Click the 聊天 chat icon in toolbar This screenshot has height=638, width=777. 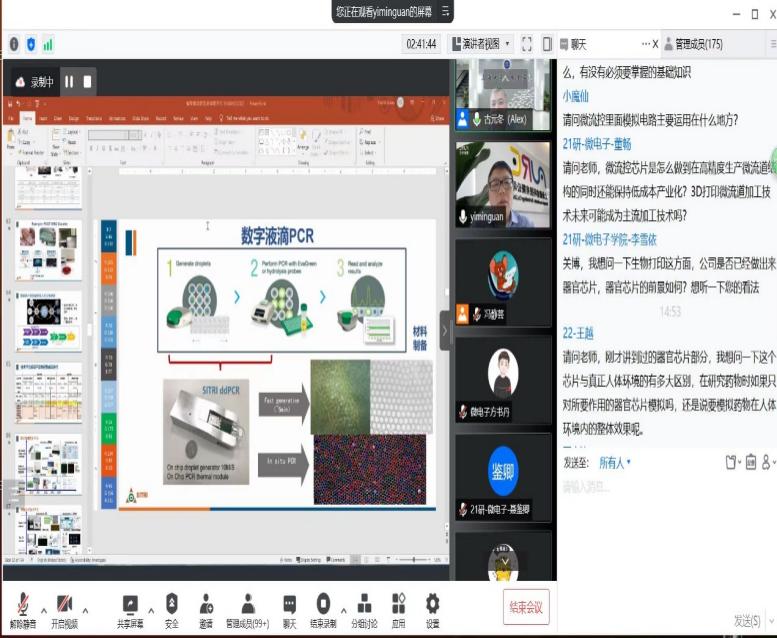289,604
